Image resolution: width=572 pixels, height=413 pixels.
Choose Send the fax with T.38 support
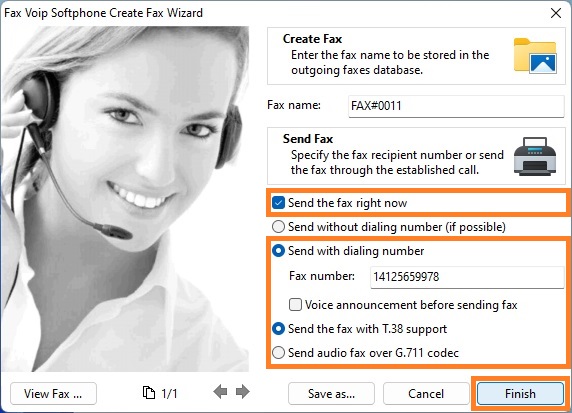pos(278,329)
